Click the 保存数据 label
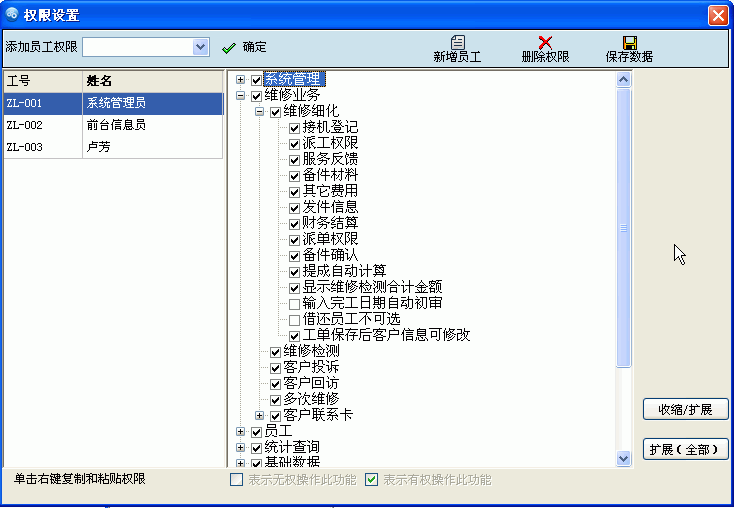This screenshot has width=734, height=508. click(x=630, y=57)
